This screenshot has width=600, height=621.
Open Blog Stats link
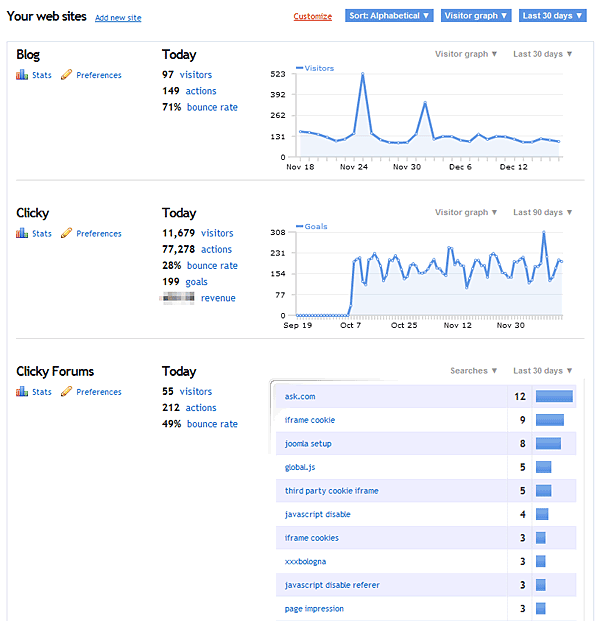42,75
